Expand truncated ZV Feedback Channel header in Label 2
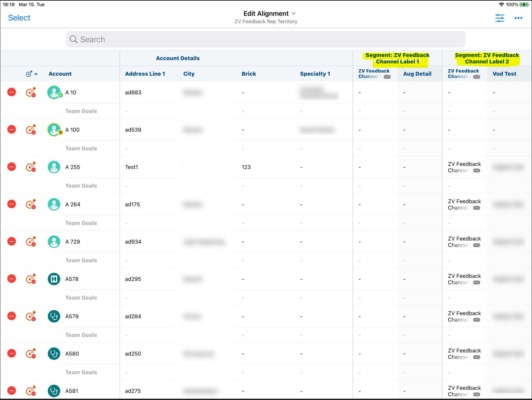The image size is (532, 400). (x=477, y=77)
